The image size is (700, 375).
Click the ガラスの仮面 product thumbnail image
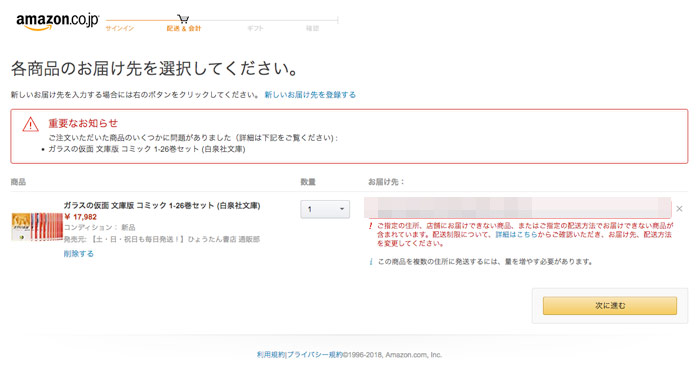coord(37,227)
